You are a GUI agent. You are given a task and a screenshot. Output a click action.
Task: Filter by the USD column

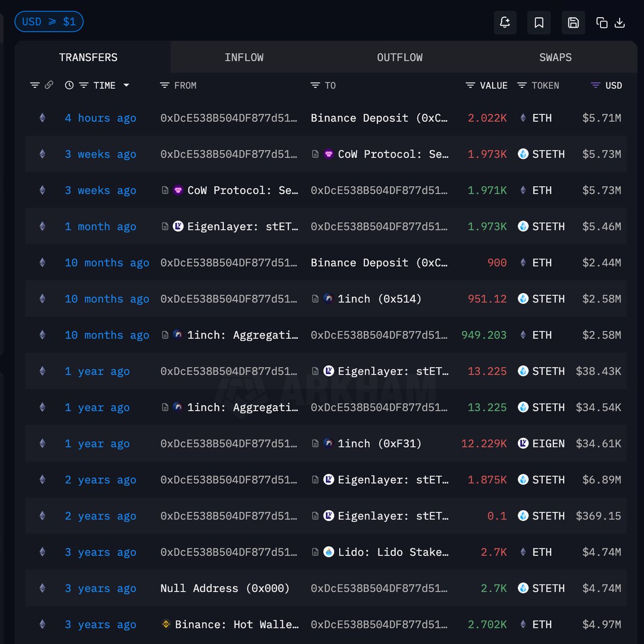coord(595,85)
